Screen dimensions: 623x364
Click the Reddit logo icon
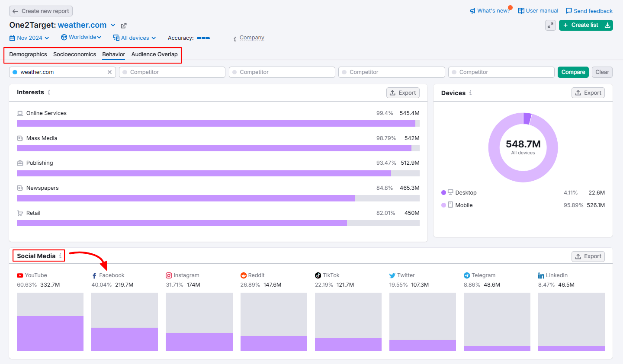(244, 275)
